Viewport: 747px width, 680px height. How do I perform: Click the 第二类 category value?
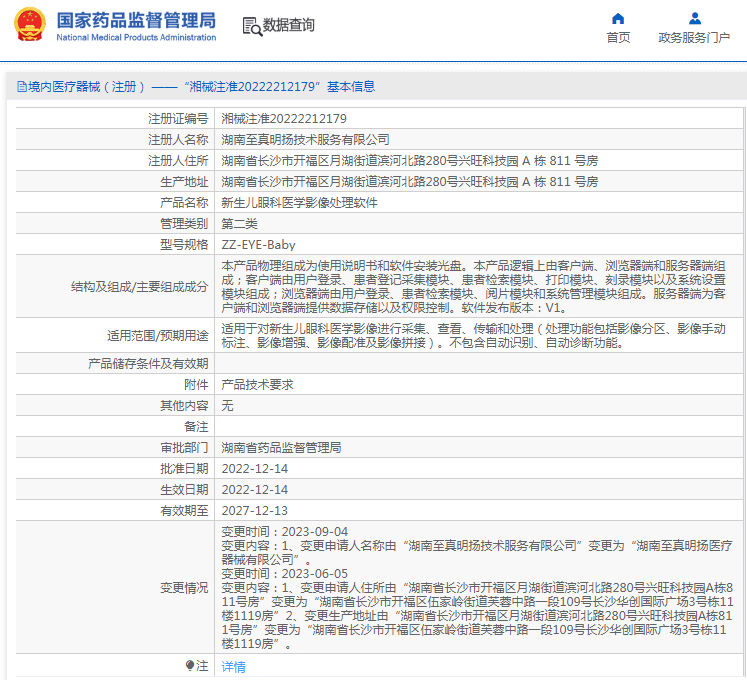(239, 223)
